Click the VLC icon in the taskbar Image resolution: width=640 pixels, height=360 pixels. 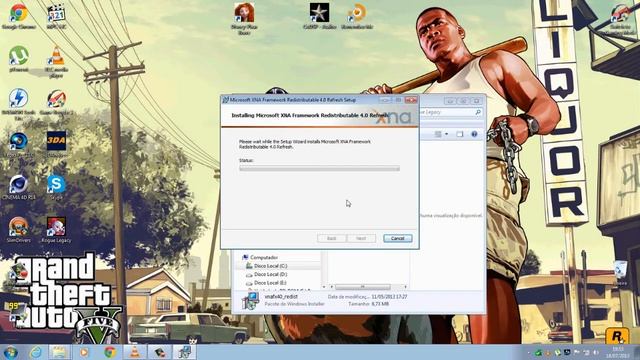135,352
